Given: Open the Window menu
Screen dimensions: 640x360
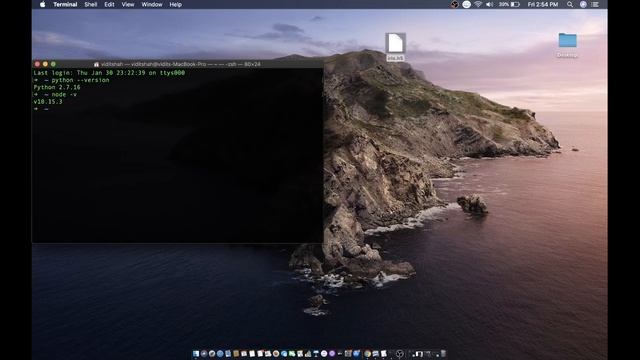Looking at the screenshot, I should (x=152, y=4).
